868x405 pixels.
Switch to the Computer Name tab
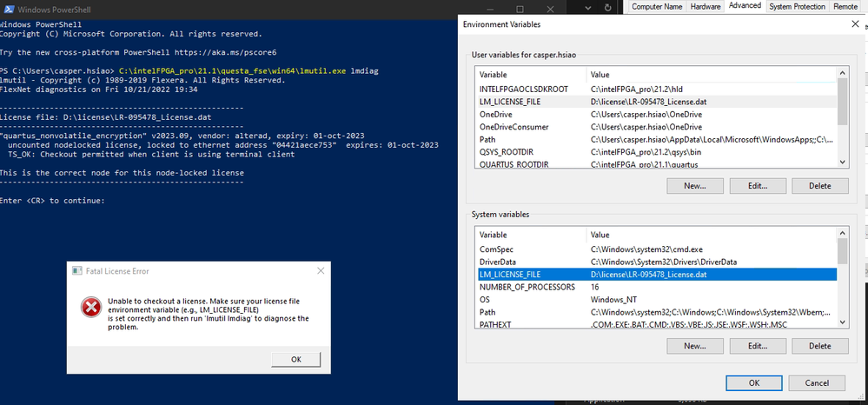(x=656, y=6)
